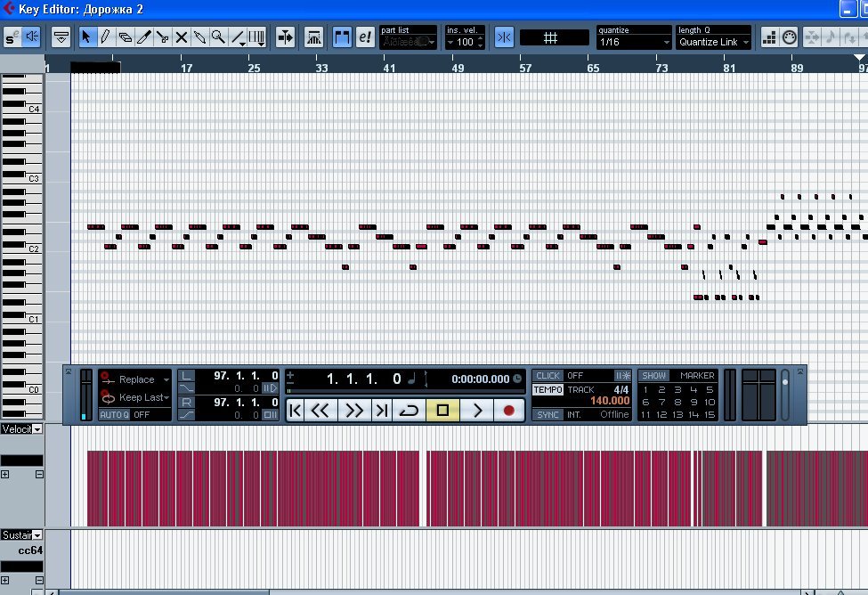
Task: Click the MIDI Input connector icon
Action: (790, 37)
